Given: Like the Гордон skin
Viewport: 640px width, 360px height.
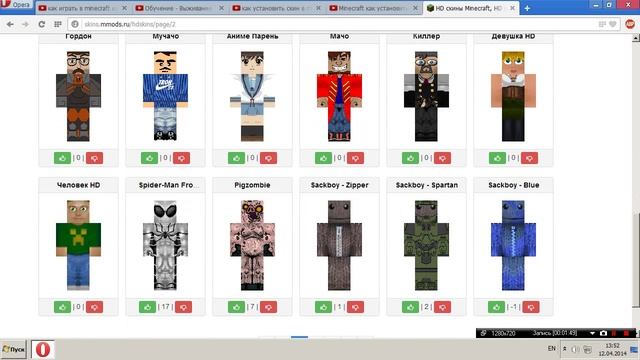Looking at the screenshot, I should tap(62, 158).
